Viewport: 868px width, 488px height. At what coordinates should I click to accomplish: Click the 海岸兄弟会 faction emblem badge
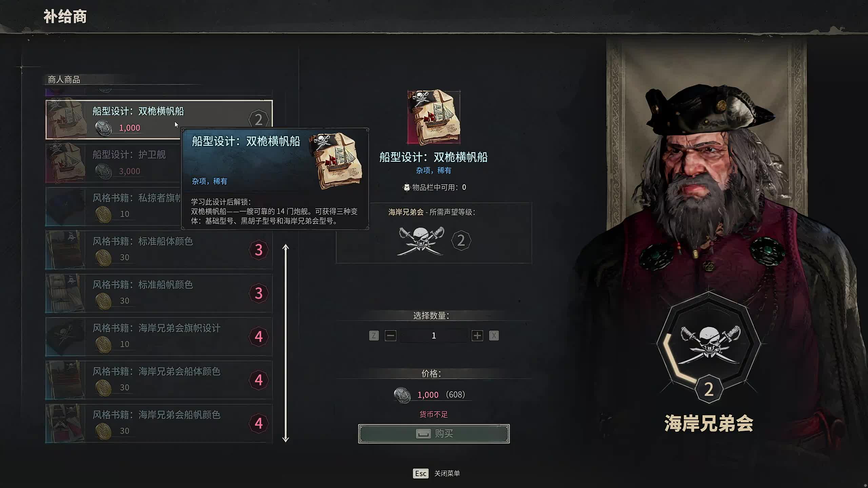coord(709,347)
